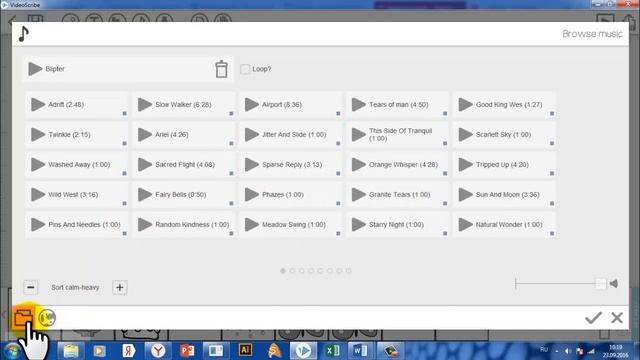Play the Washed Away track preview
Viewport: 640px width, 360px height.
point(38,164)
